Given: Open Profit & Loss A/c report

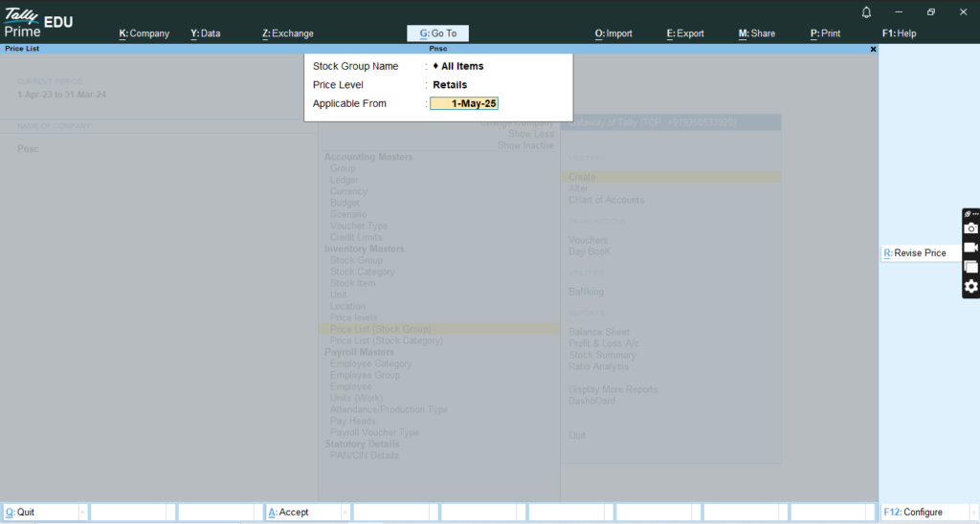Looking at the screenshot, I should click(604, 343).
